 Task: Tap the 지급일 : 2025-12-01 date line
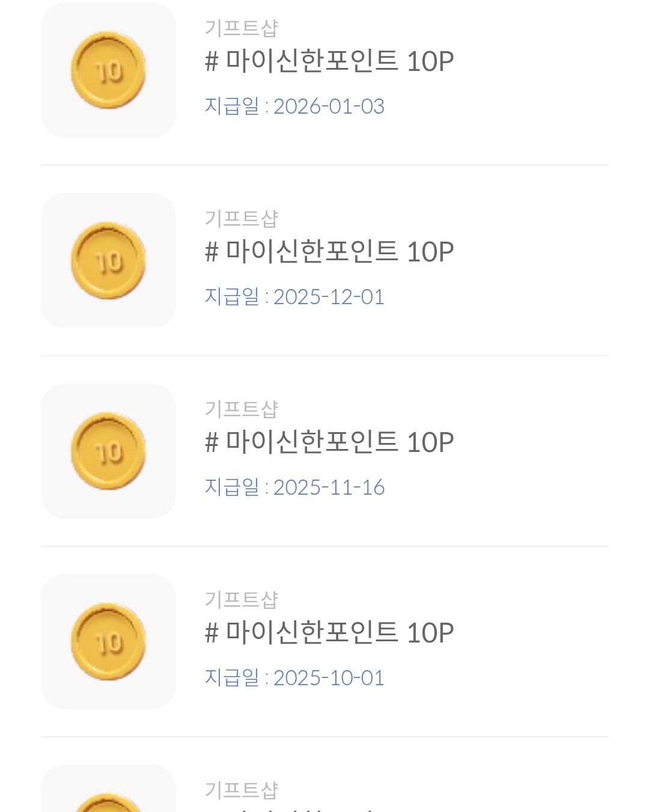tap(294, 297)
